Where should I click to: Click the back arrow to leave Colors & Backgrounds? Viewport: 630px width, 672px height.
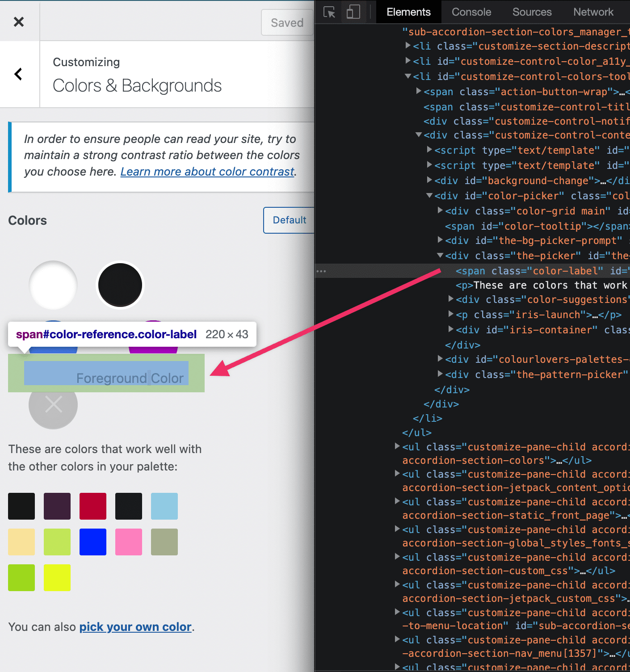(19, 74)
